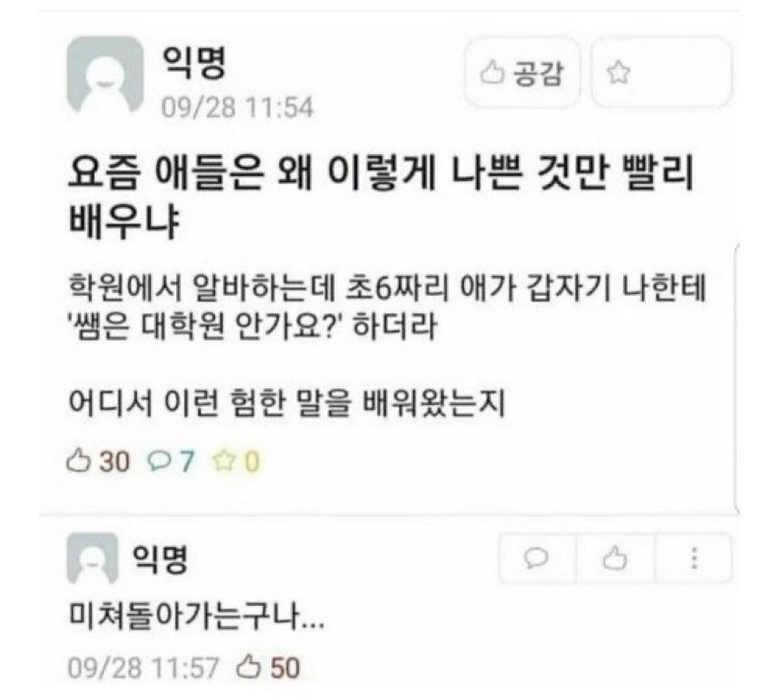Like the comment using thumbs-up icon
778x700 pixels.
[615, 558]
